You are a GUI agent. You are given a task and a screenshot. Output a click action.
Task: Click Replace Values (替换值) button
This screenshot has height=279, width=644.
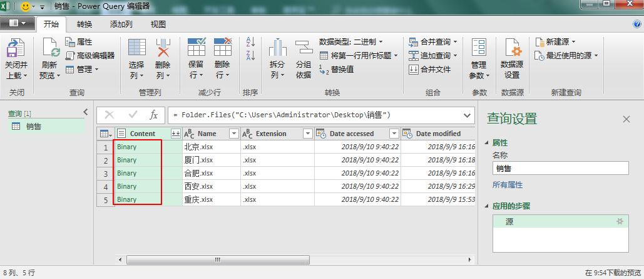[x=337, y=70]
